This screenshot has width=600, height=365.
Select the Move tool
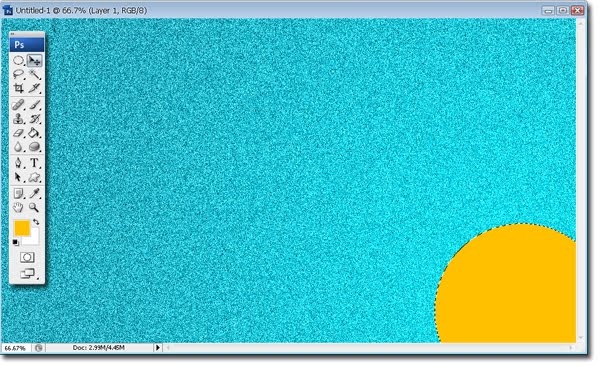34,60
